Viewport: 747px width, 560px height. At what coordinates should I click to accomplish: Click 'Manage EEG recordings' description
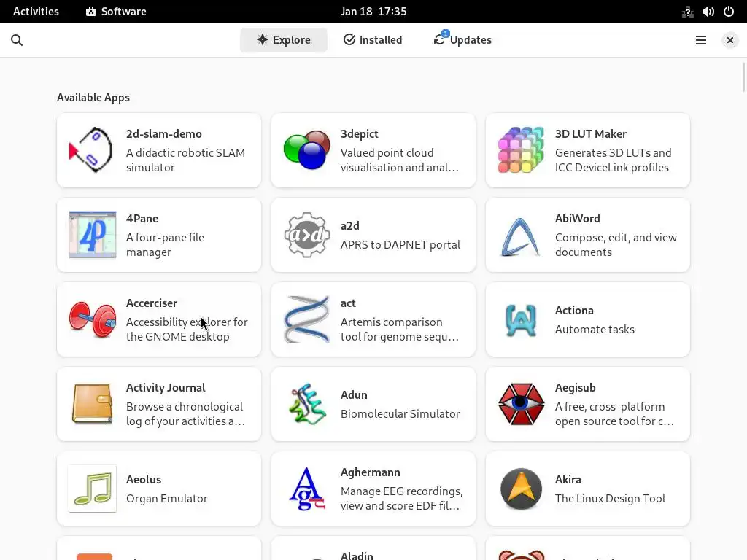coord(402,499)
